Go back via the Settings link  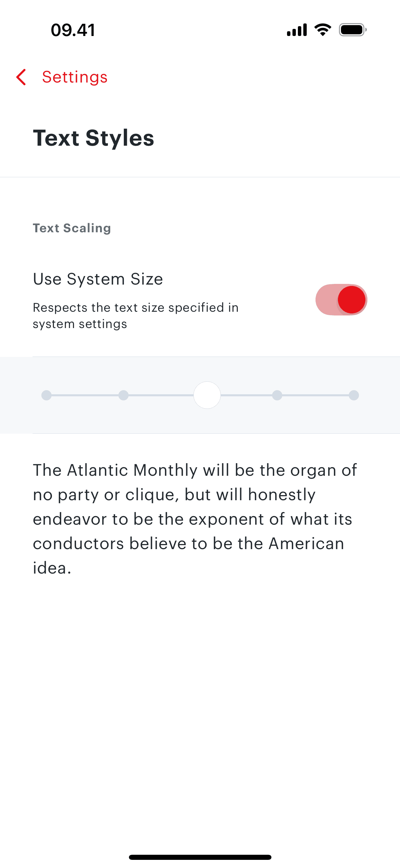coord(75,77)
